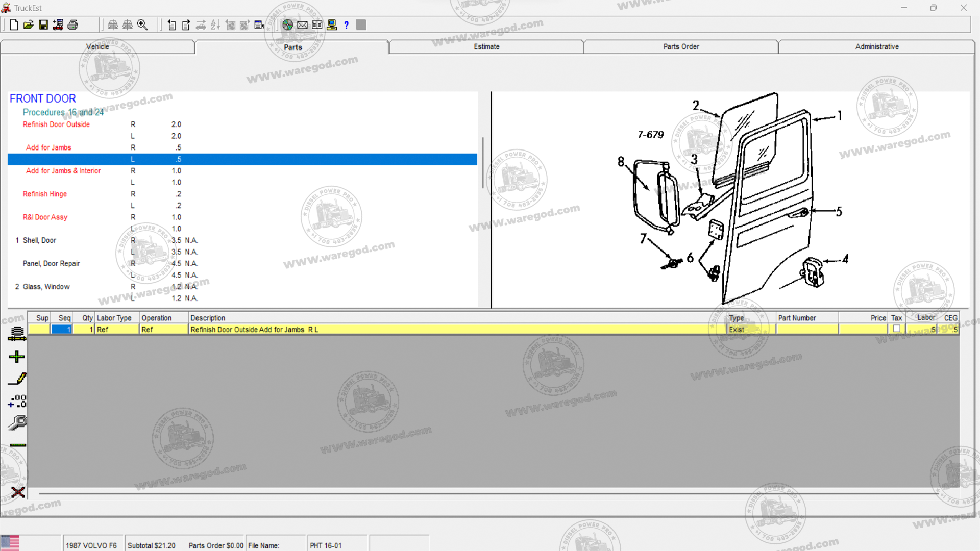
Task: Click the magnifier zoom icon
Action: [142, 25]
